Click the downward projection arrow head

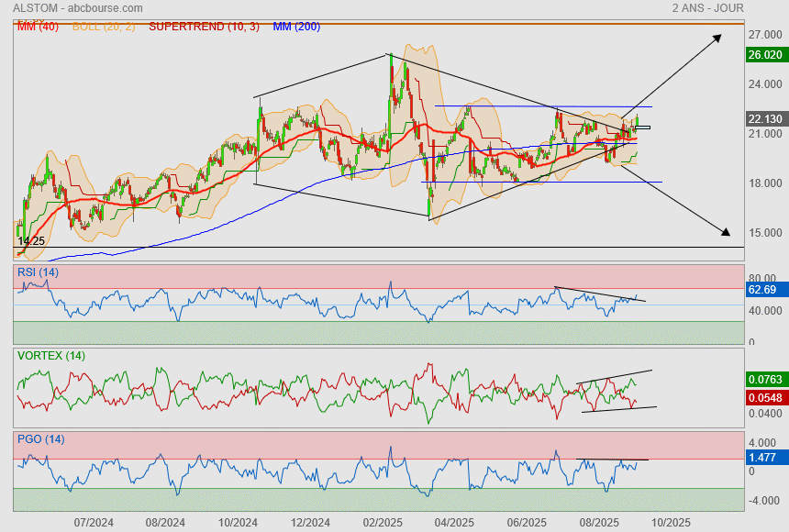[x=727, y=233]
